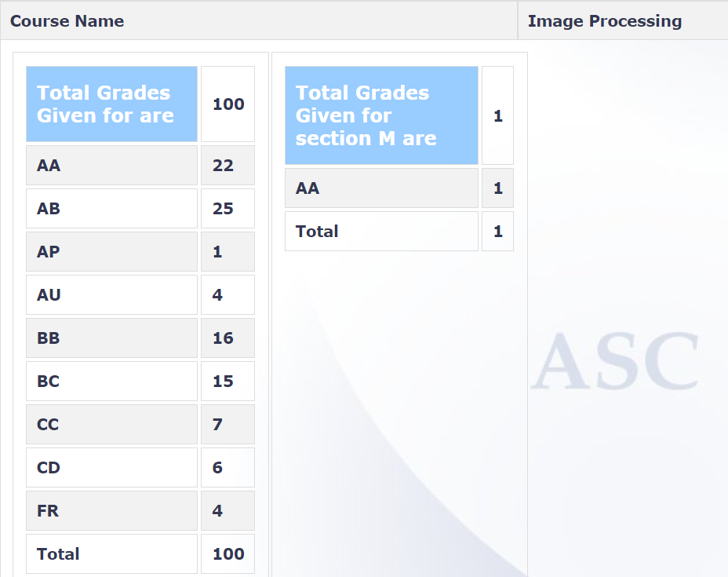728x577 pixels.
Task: Click the Total row in left table
Action: [111, 553]
